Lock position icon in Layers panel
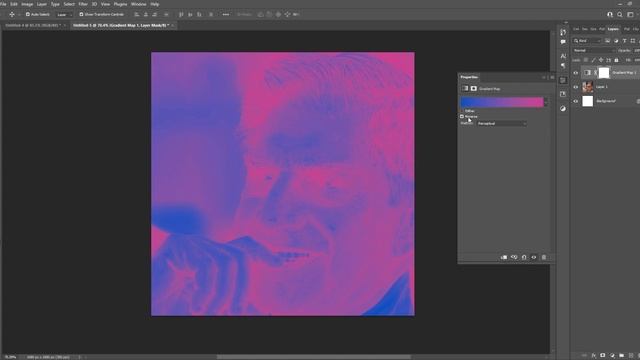Viewport: 640px width, 360px height. tap(601, 60)
